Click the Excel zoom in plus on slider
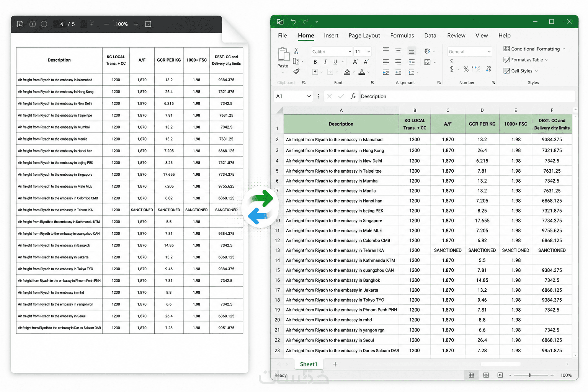Image resolution: width=588 pixels, height=392 pixels. pyautogui.click(x=552, y=375)
